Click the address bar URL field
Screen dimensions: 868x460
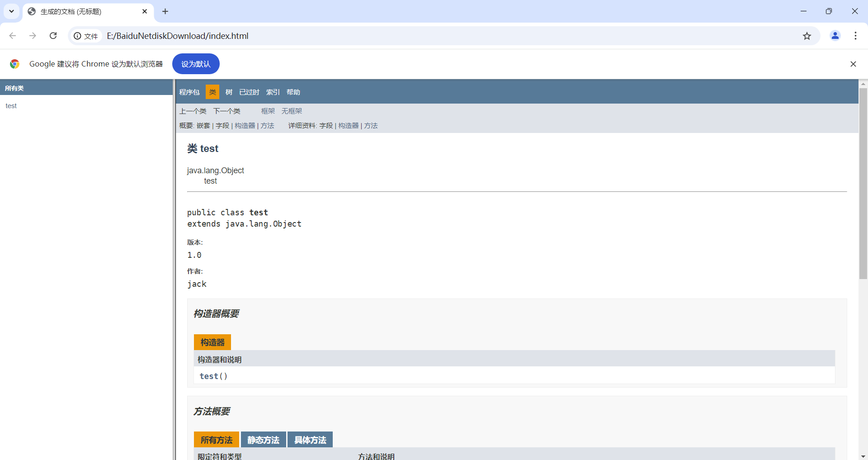pyautogui.click(x=407, y=36)
